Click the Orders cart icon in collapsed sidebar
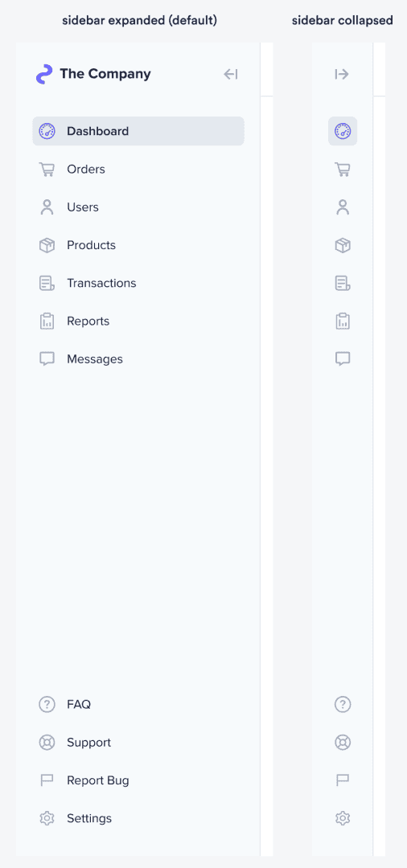 (343, 170)
